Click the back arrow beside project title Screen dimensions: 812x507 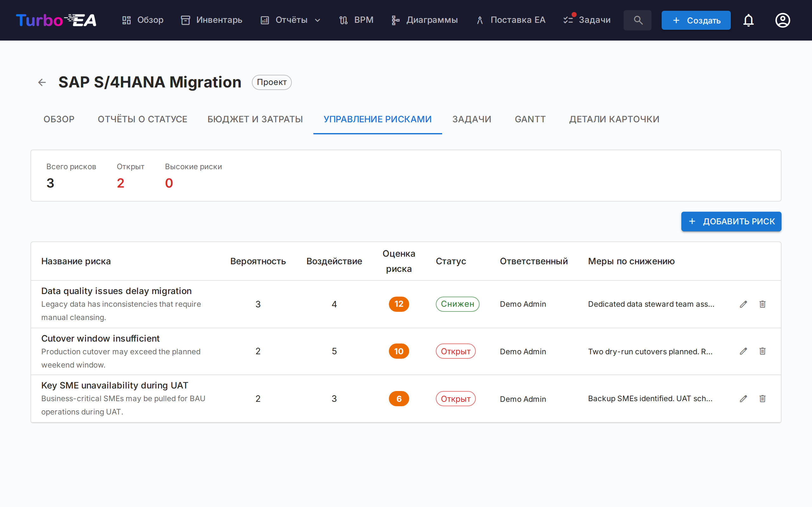42,82
